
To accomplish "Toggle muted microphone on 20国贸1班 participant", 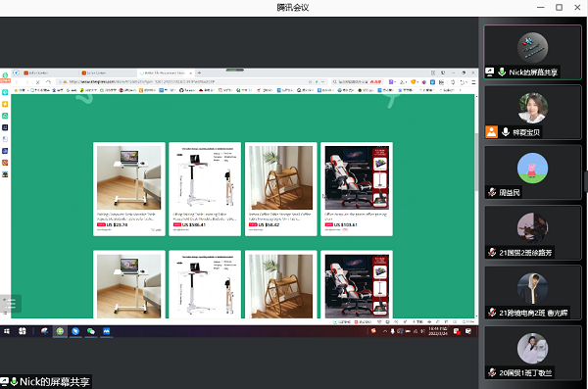I will (492, 372).
